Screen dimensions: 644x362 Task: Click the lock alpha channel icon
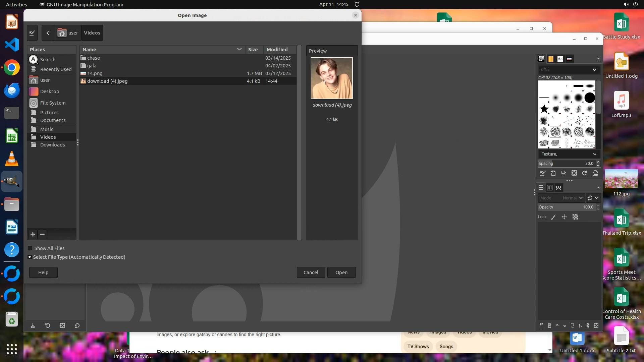tap(575, 217)
